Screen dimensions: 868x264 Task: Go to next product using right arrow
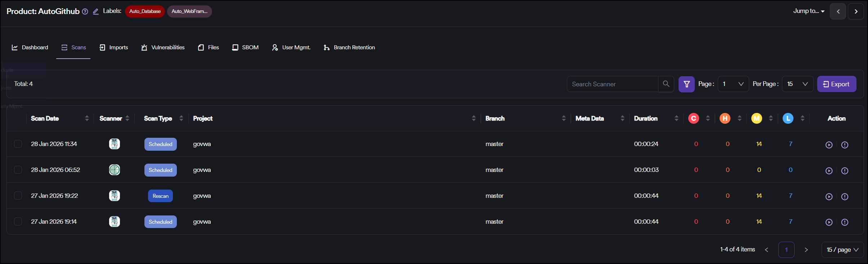(x=856, y=12)
